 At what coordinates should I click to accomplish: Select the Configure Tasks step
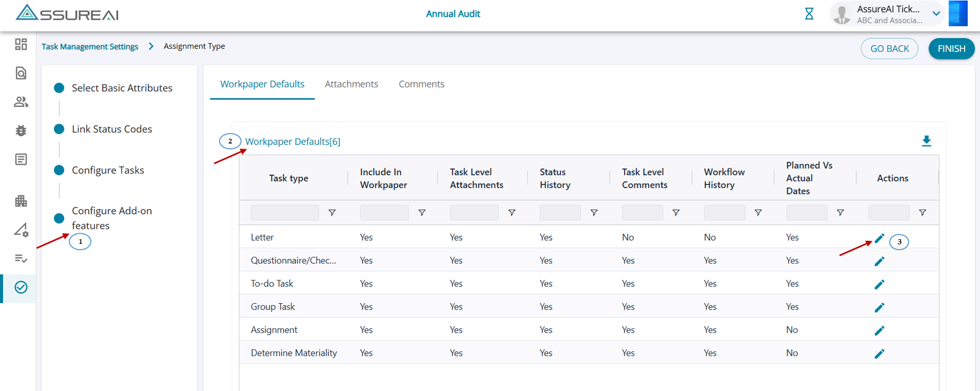click(x=108, y=170)
